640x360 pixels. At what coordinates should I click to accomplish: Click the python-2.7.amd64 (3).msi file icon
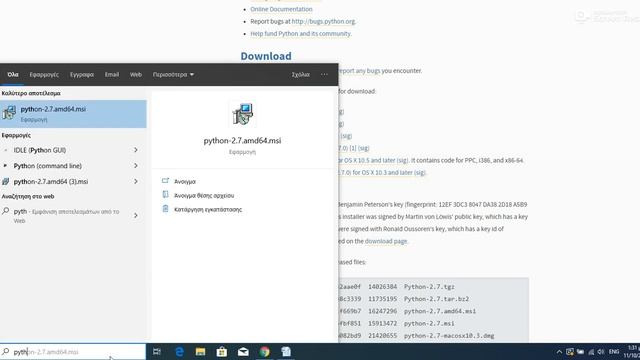[5, 182]
